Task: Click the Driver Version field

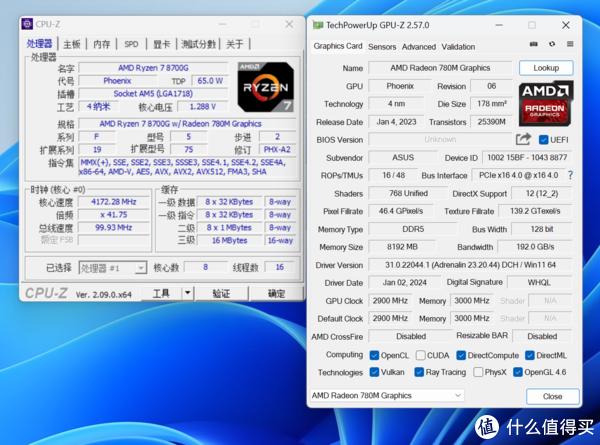Action: click(x=470, y=265)
